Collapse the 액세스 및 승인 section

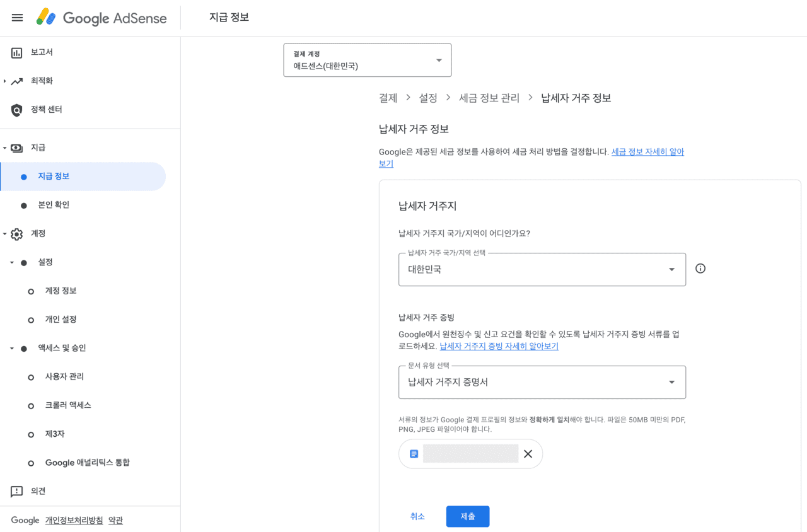point(11,347)
